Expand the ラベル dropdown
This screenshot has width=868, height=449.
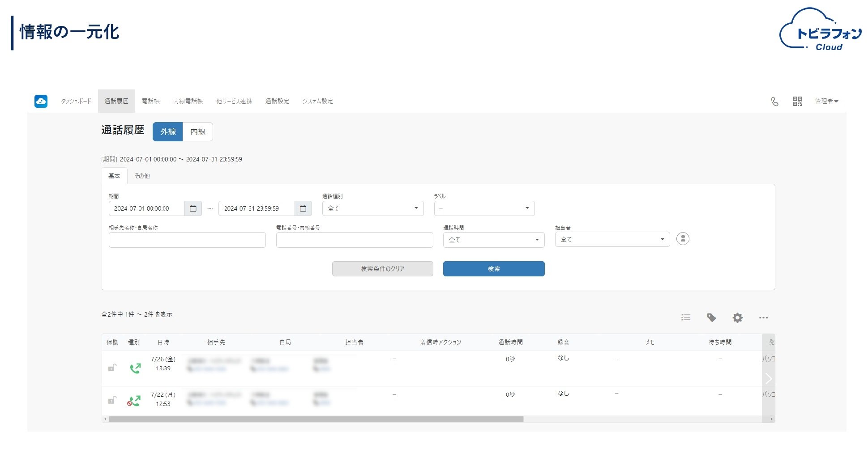coord(484,208)
